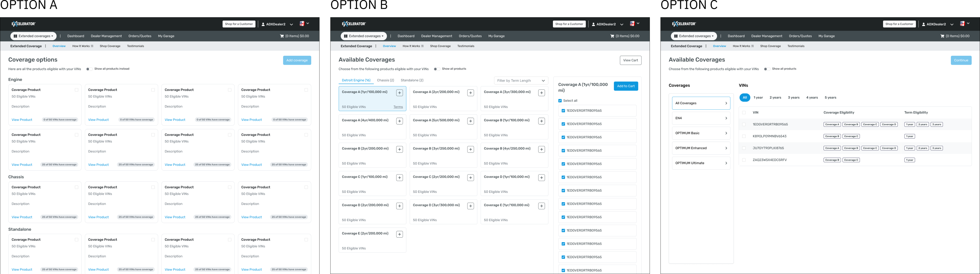Screen dimensions: 980x274
Task: Click plus icon on Coverage A (2yr/200,000 mi)
Action: (x=471, y=93)
